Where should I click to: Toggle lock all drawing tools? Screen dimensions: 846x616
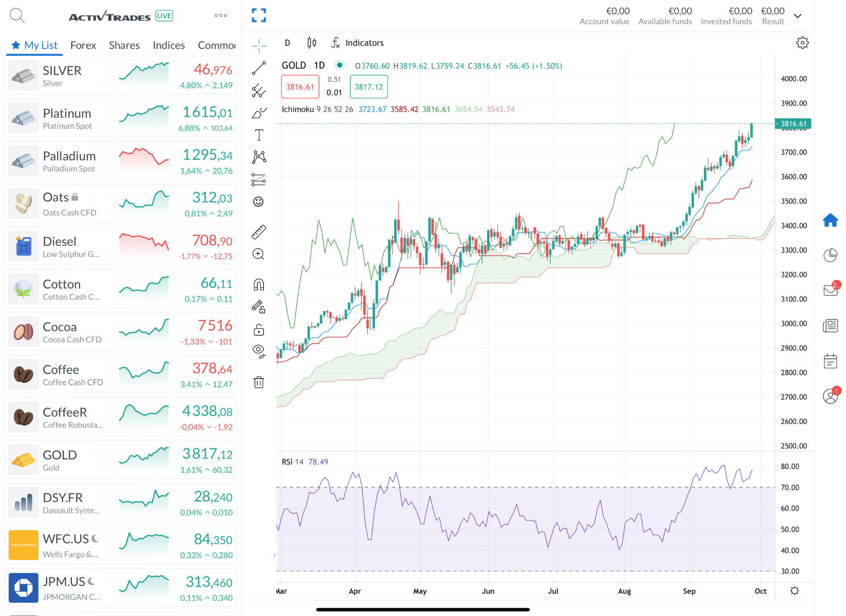click(259, 329)
